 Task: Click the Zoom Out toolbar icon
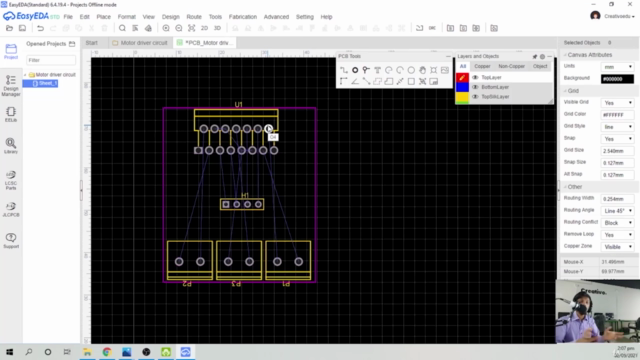pyautogui.click(x=179, y=28)
